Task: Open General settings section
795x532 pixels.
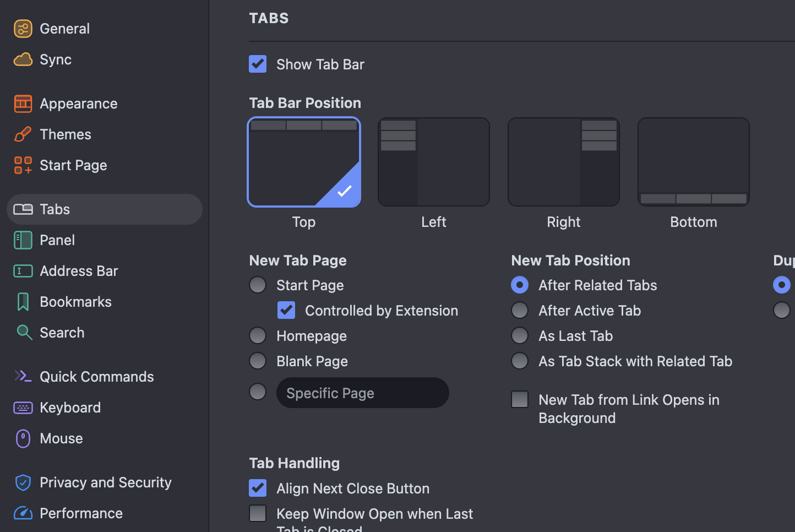Action: pyautogui.click(x=65, y=29)
